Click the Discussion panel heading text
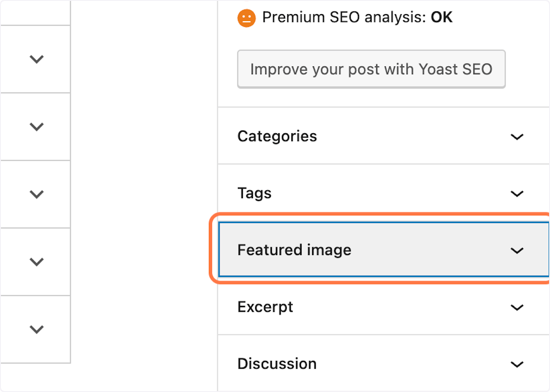 click(277, 364)
